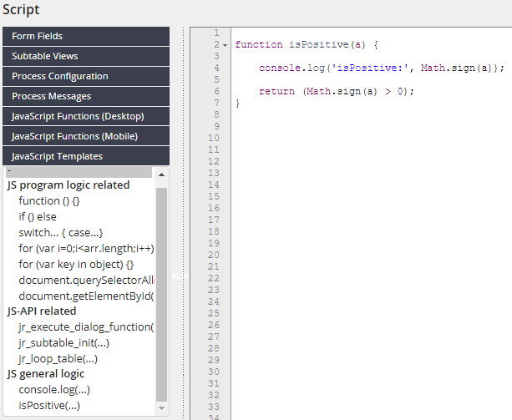
Task: Insert the console.log(...) template
Action: [x=54, y=390]
